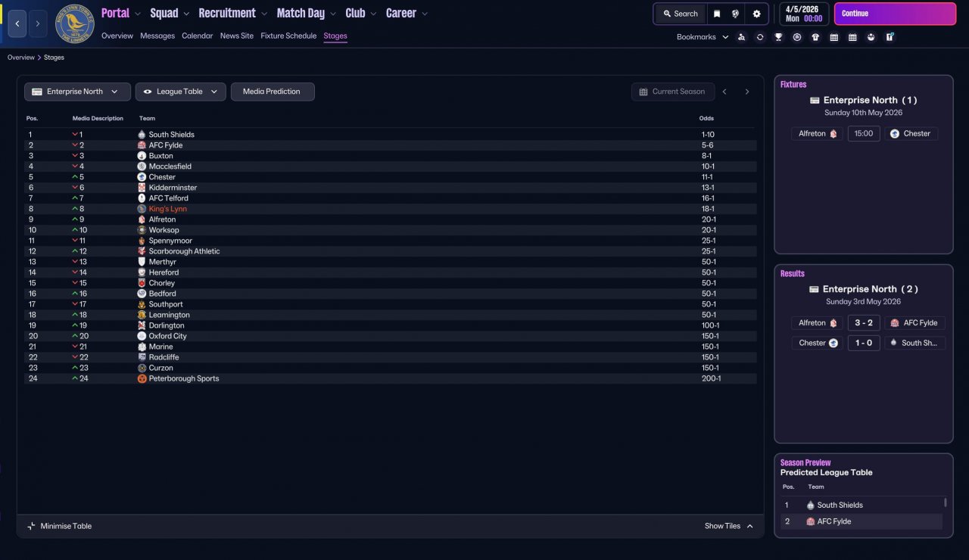Screen dimensions: 969x560
Task: Expand Show Tiles at the table bottom
Action: (x=729, y=526)
